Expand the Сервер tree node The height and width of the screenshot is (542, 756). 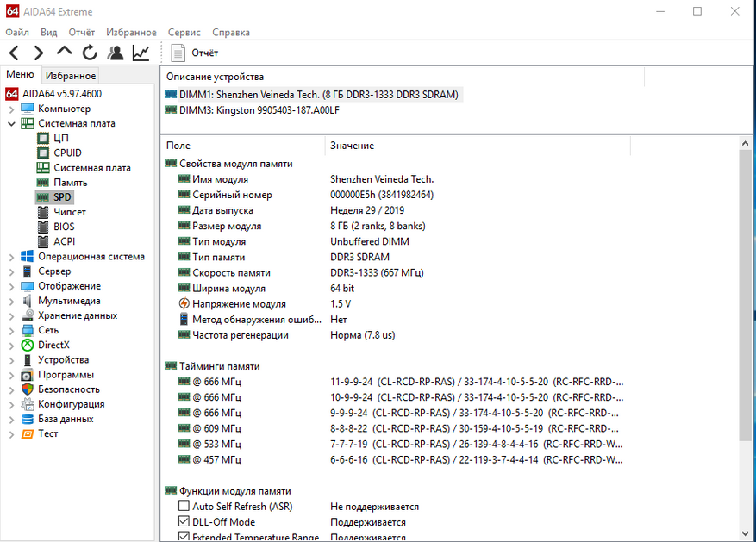(11, 272)
